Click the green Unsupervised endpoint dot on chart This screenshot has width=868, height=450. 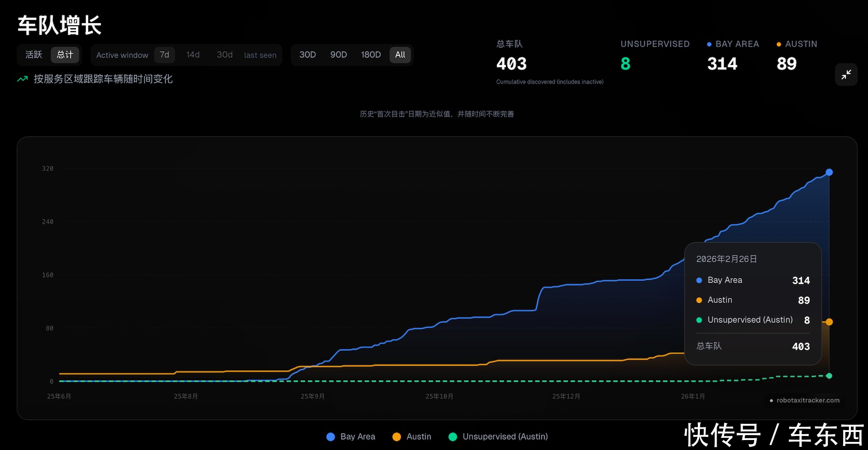pos(829,376)
